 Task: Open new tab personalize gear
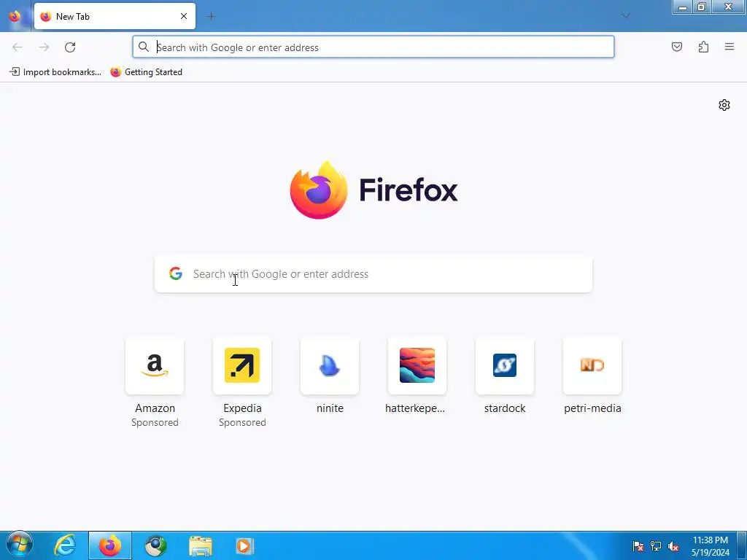(724, 105)
